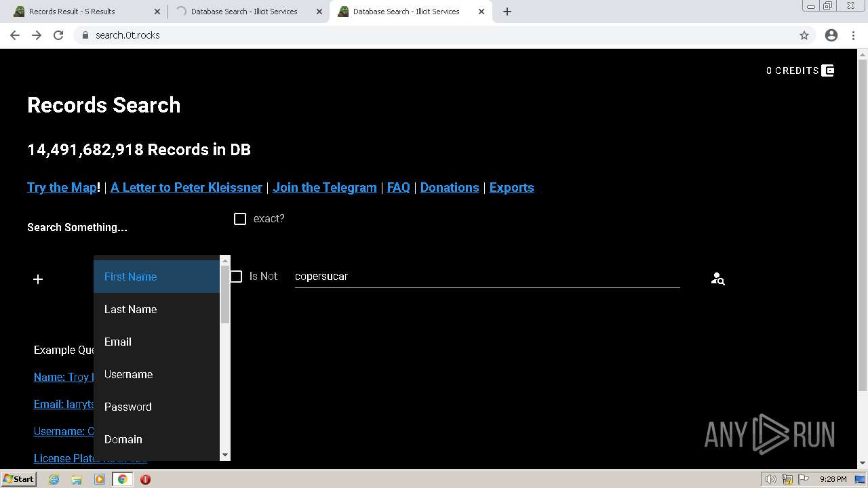Select Password field option

[x=157, y=407]
